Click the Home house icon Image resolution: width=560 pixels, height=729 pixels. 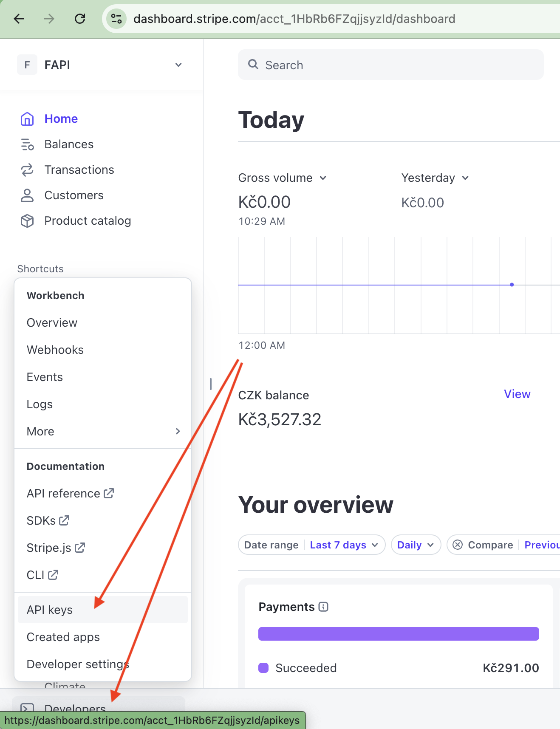[x=27, y=119]
